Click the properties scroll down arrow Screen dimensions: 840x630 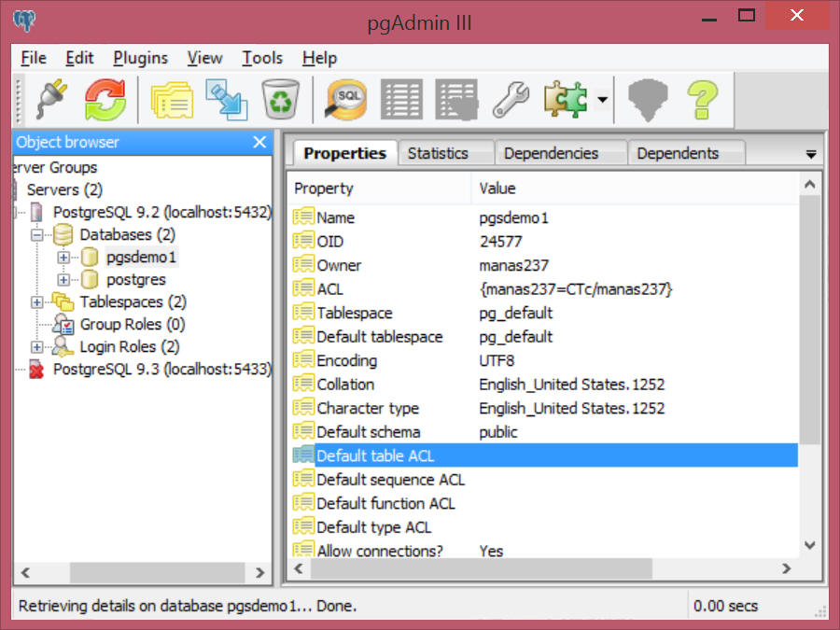pos(810,545)
